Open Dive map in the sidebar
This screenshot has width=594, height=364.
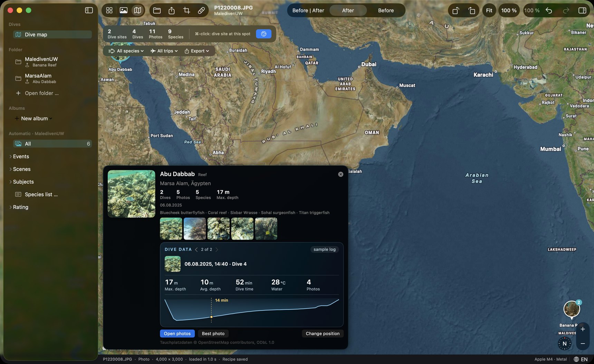52,35
